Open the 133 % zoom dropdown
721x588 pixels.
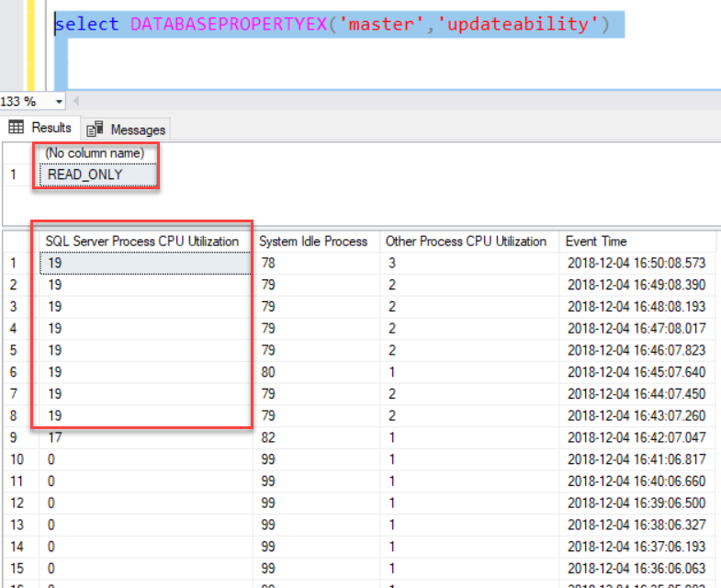pos(60,101)
